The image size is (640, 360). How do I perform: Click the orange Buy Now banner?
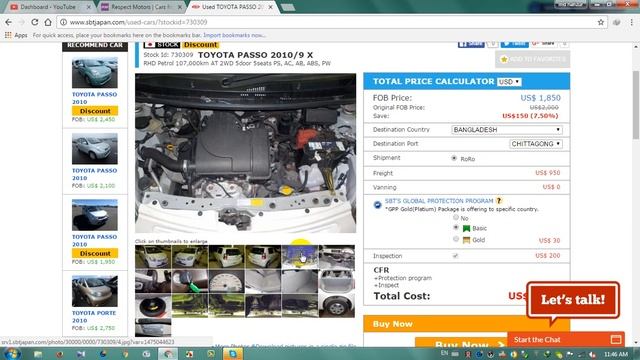click(x=466, y=324)
